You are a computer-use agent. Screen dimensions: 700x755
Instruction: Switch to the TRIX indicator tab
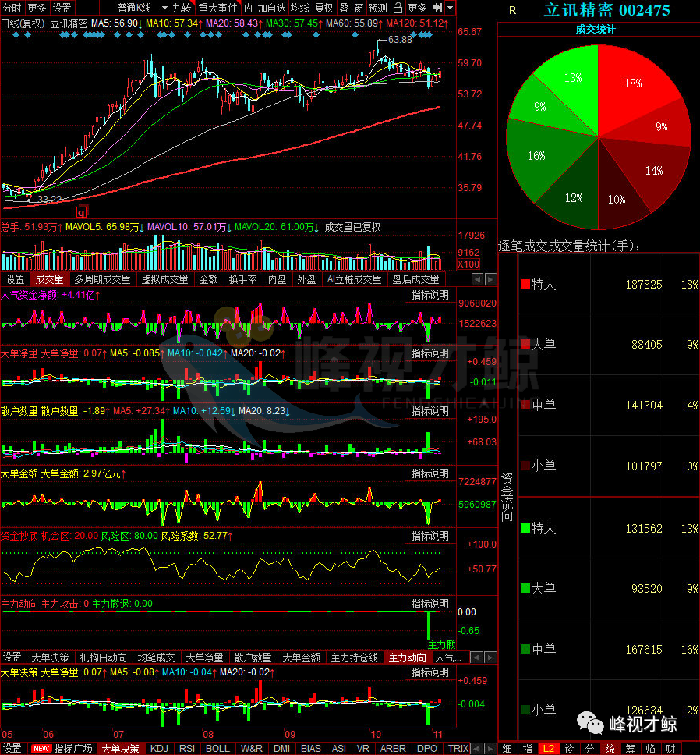[x=458, y=748]
